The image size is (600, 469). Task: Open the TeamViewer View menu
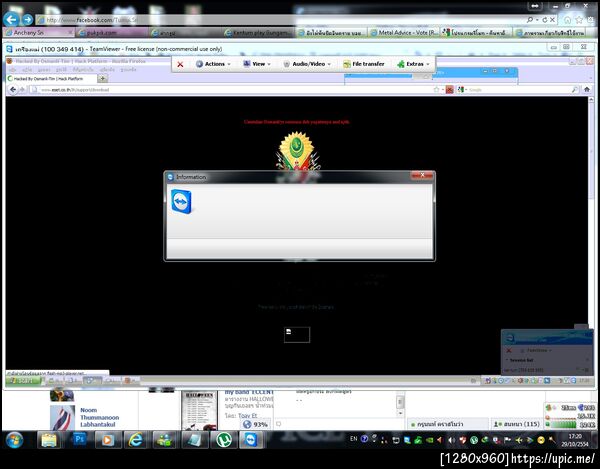pos(257,64)
